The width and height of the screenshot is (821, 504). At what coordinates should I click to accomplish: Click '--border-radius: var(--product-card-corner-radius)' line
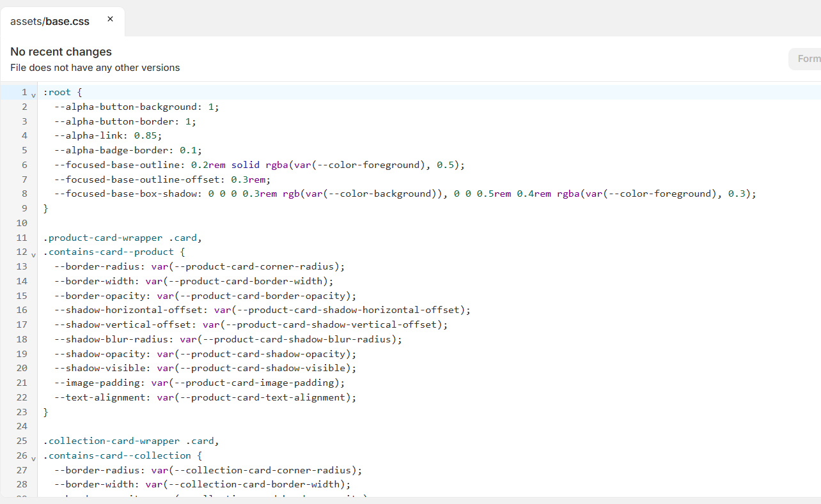point(199,266)
